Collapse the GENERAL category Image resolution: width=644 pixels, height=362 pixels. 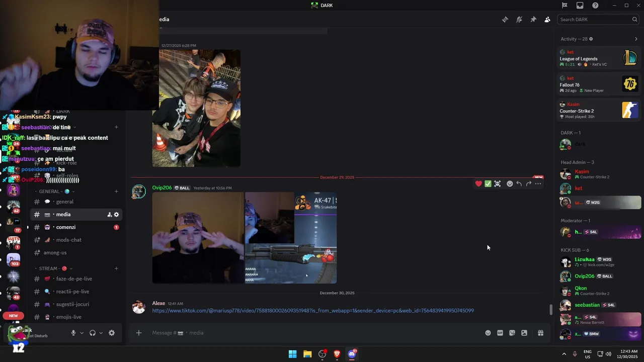click(56, 192)
